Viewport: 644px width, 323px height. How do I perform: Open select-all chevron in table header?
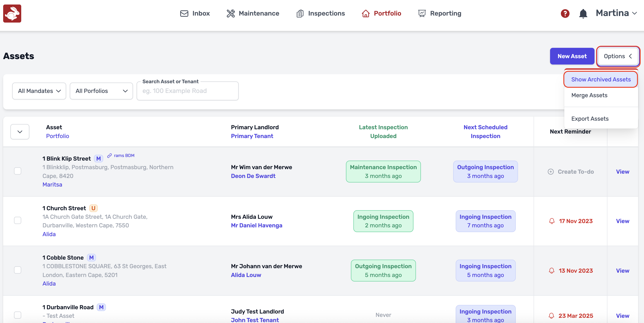pyautogui.click(x=20, y=132)
